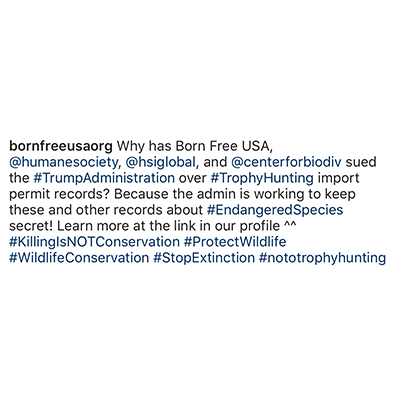Open the #WildlifeConservation hashtag
The height and width of the screenshot is (400, 400).
pyautogui.click(x=79, y=258)
